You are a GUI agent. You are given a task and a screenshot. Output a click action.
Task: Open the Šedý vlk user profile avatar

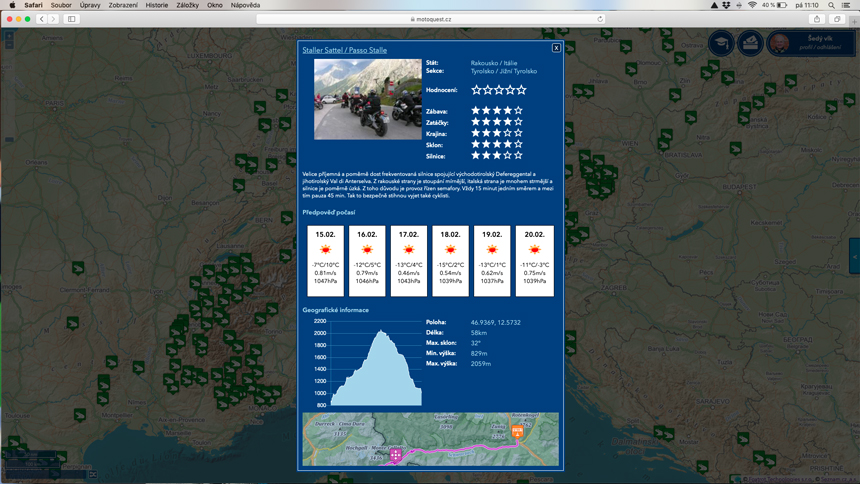(x=779, y=42)
